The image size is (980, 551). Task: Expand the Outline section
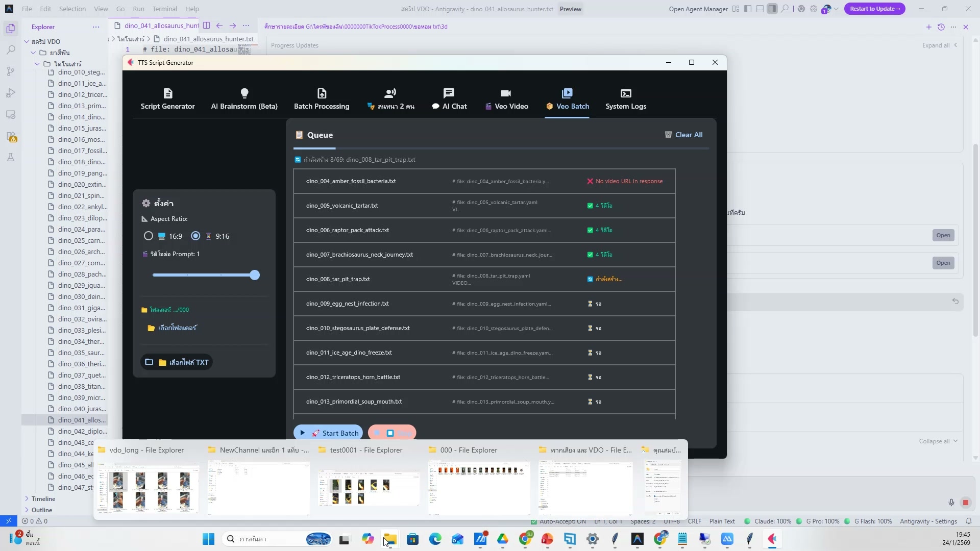point(42,510)
